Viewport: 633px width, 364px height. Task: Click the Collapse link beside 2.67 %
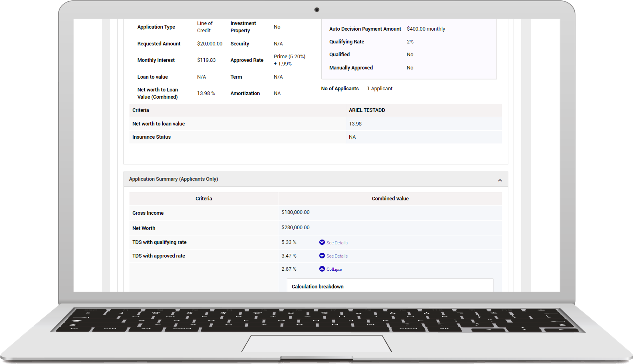(334, 269)
